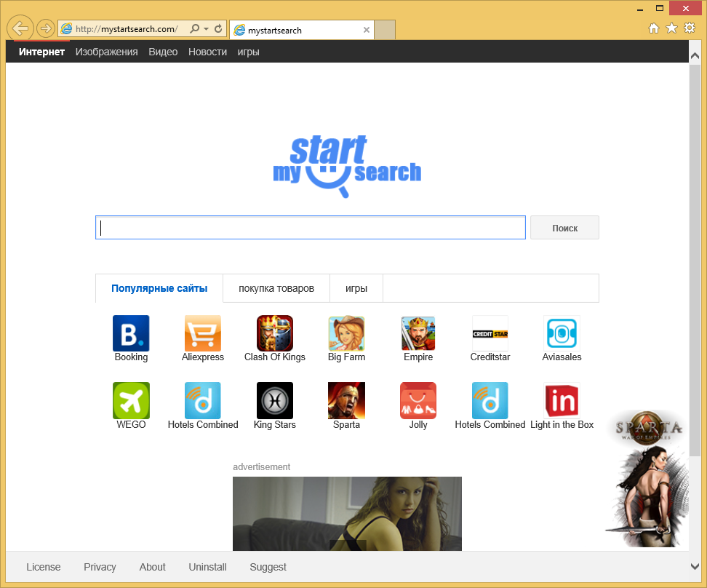Select the Изображения search category
The image size is (707, 588).
(x=106, y=52)
